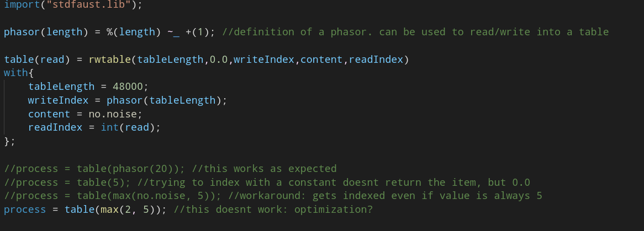Click the 0.0 argument in the rwtable call
The image size is (644, 231).
coord(219,60)
